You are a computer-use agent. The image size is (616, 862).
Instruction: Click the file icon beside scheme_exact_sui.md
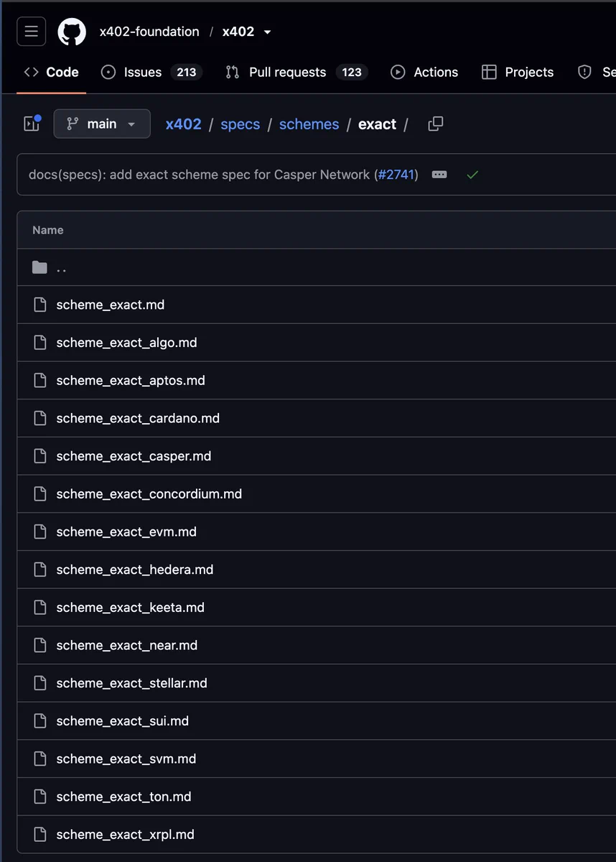point(40,720)
